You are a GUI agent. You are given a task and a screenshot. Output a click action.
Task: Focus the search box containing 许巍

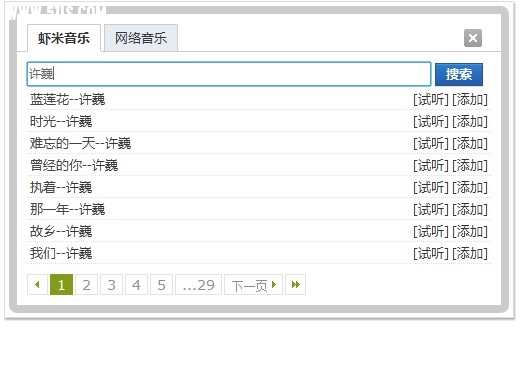point(229,74)
